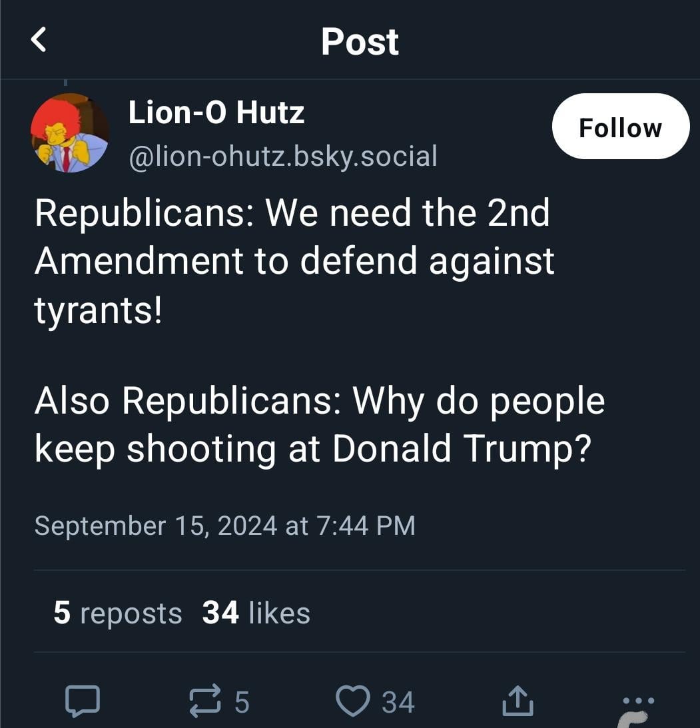View the list of 5 reposts
700x728 pixels.
[117, 613]
